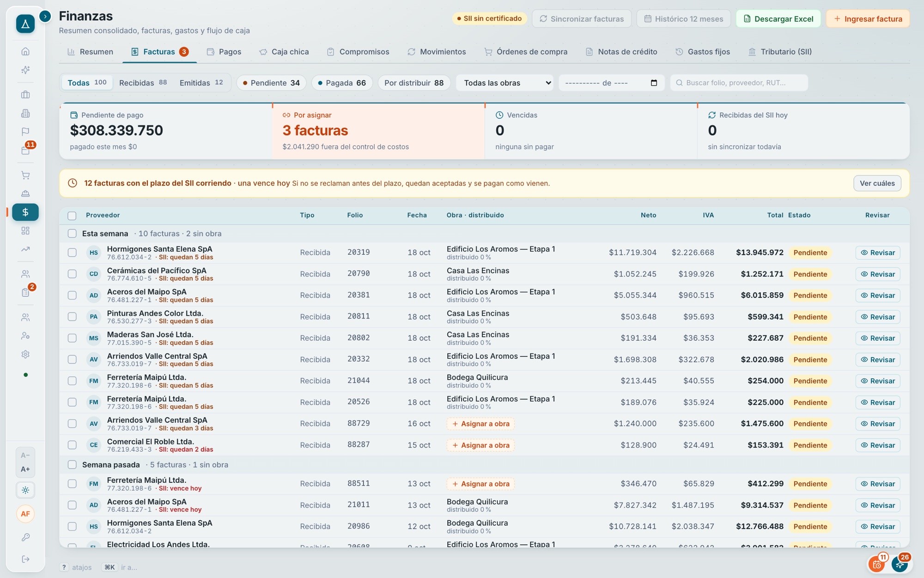Open floating sparkle icon with badge 26
924x578 pixels.
[900, 564]
